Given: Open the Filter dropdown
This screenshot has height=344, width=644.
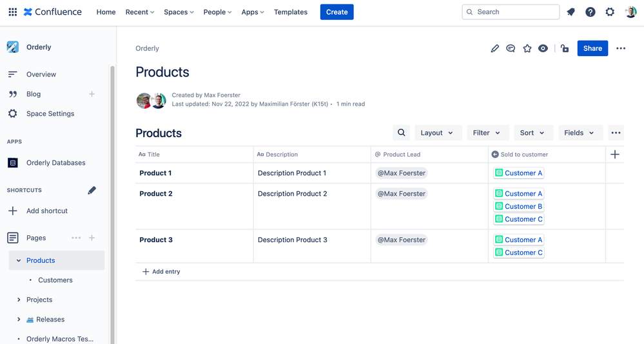Looking at the screenshot, I should (487, 133).
